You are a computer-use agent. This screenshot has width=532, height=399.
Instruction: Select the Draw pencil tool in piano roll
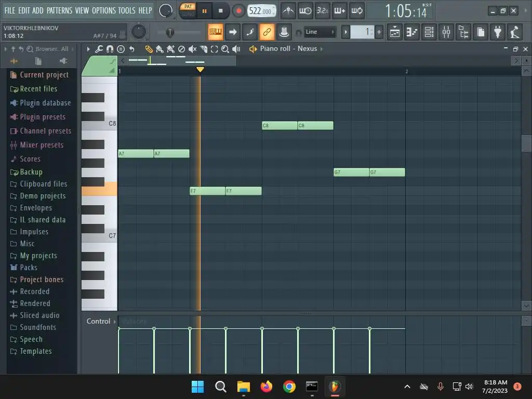[149, 49]
